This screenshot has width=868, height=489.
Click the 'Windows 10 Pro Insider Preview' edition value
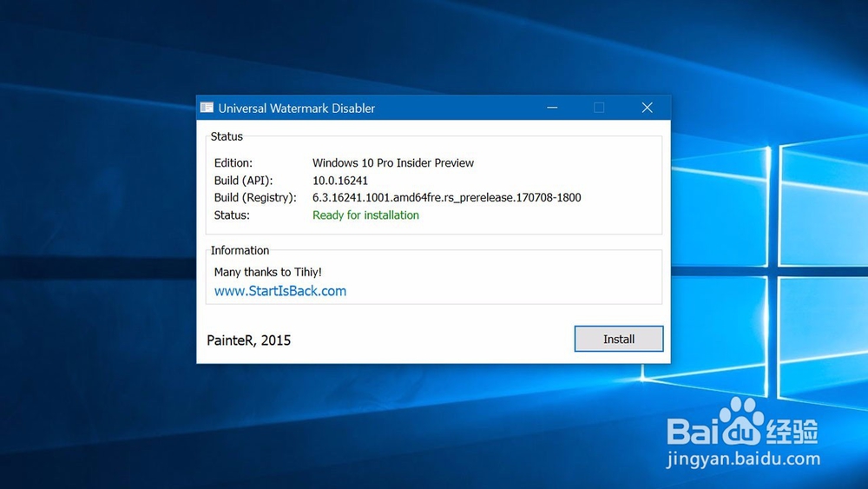coord(393,162)
